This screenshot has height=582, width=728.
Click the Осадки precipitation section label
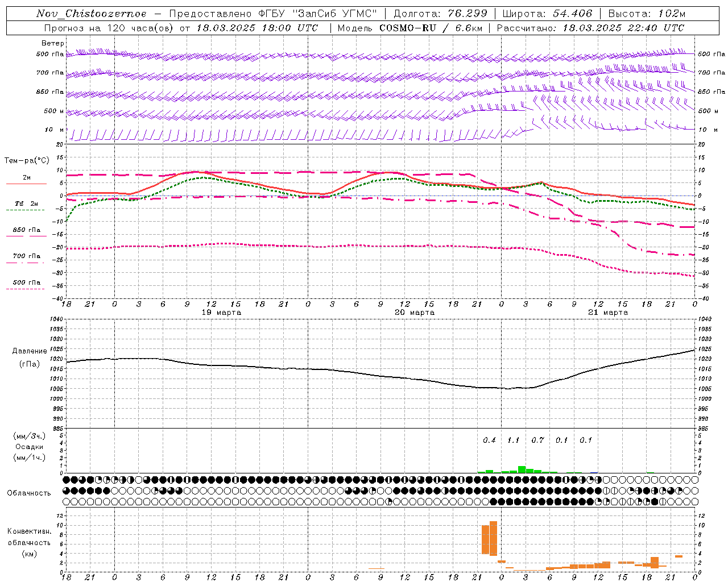click(x=30, y=447)
